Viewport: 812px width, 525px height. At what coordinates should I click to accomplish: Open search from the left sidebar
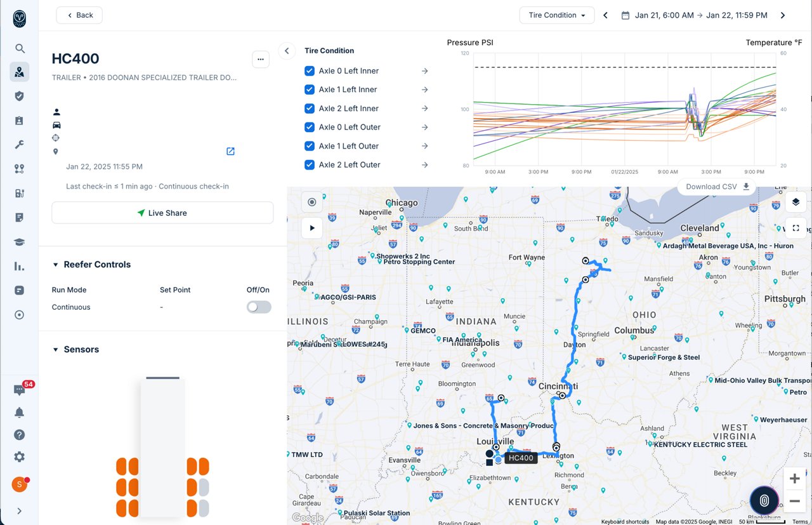pyautogui.click(x=20, y=48)
